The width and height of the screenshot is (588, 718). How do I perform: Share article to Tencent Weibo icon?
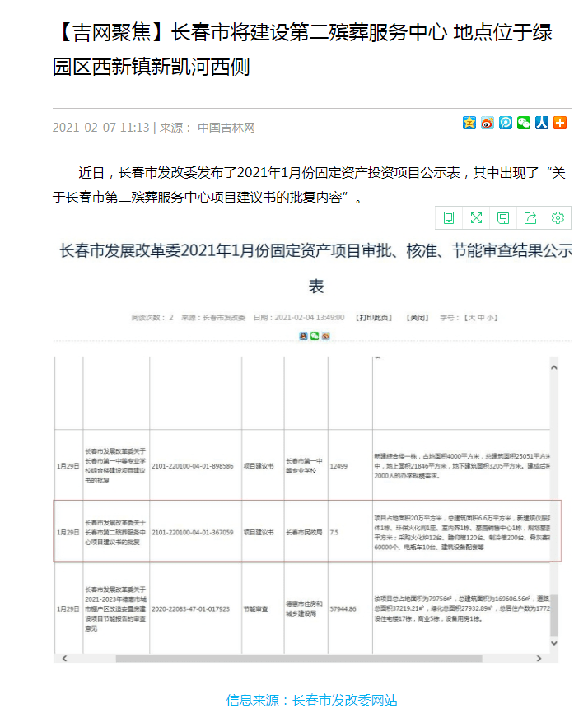(506, 123)
